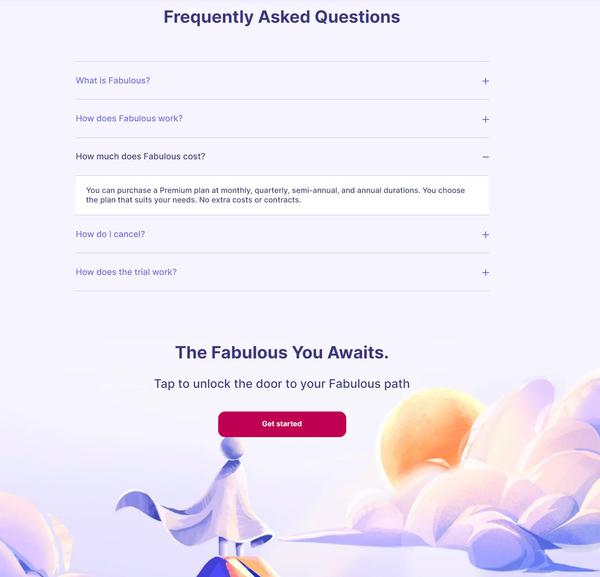Click plus icon next to "How does the trial work?"
The height and width of the screenshot is (577, 600).
pyautogui.click(x=485, y=273)
